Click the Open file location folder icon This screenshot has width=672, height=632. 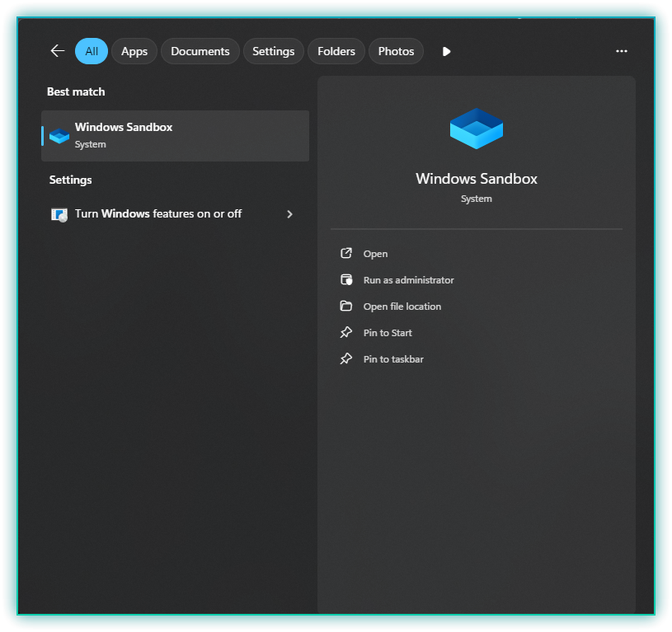tap(345, 306)
